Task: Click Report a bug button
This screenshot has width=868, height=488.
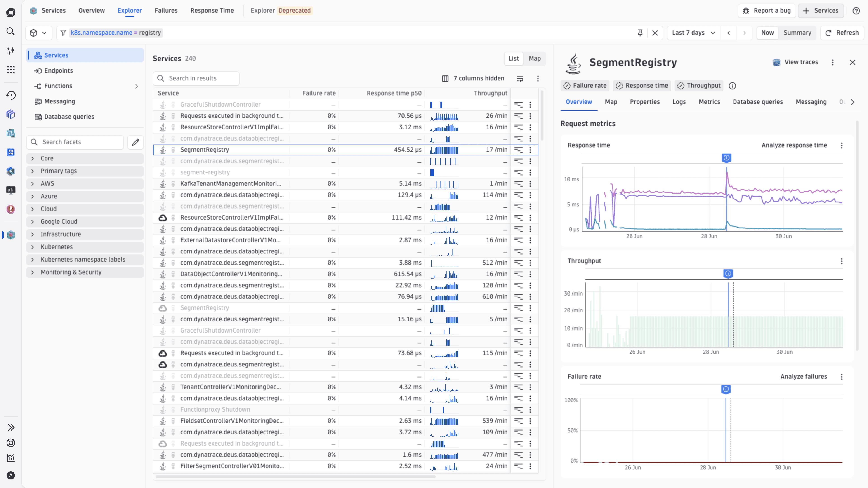Action: (767, 11)
